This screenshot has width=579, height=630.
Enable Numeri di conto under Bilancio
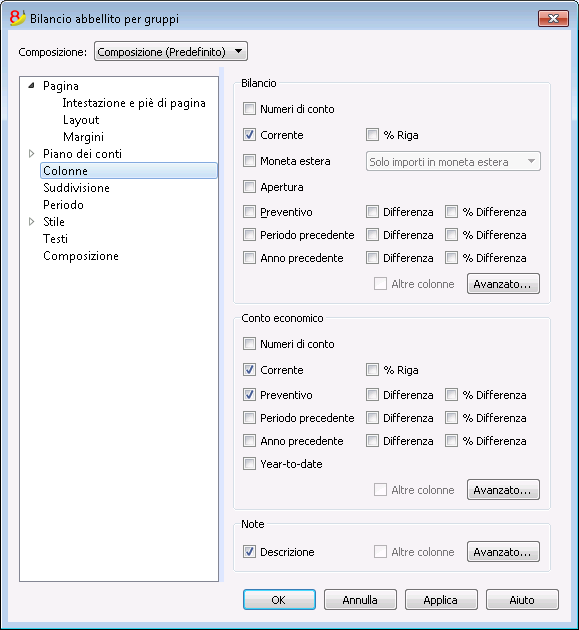tap(249, 108)
